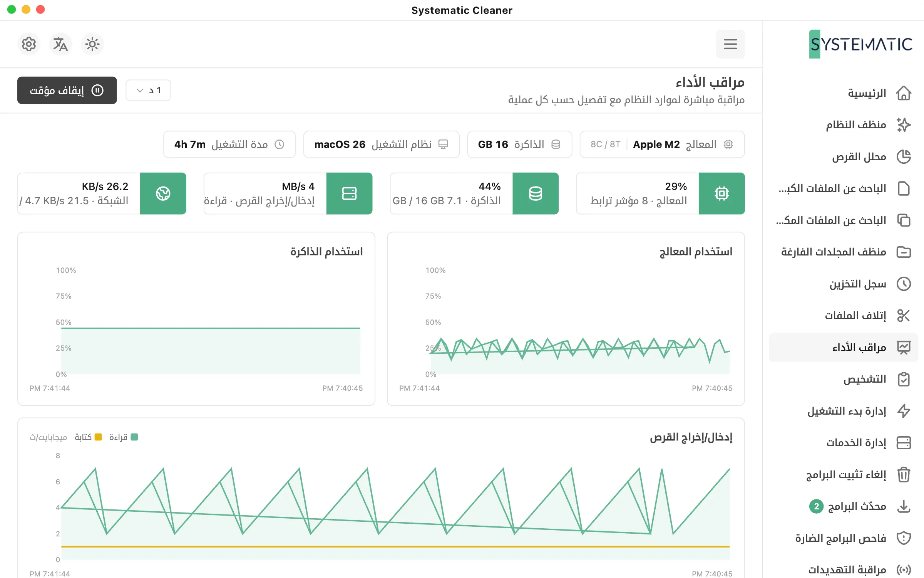The width and height of the screenshot is (924, 578).
Task: Open إدارة بدء التشغيل startup manager
Action: [x=847, y=411]
